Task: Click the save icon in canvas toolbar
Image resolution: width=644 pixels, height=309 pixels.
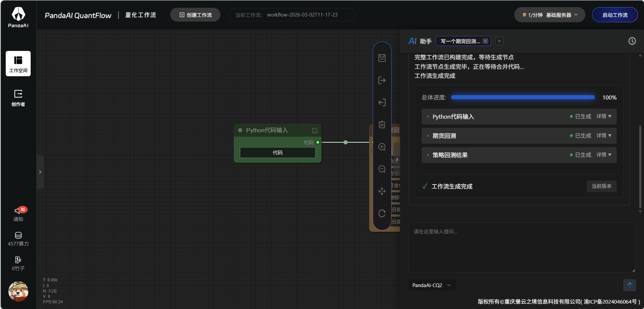Action: (382, 58)
